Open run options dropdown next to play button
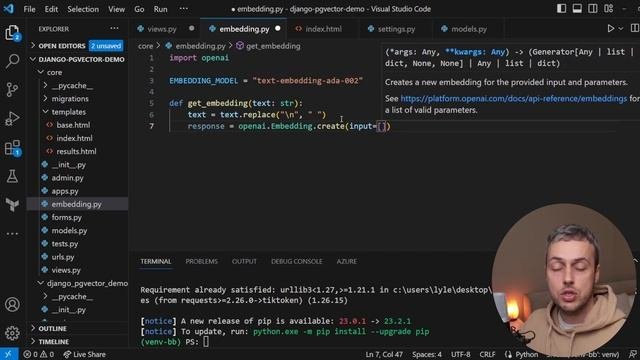The height and width of the screenshot is (360, 640). point(621,29)
